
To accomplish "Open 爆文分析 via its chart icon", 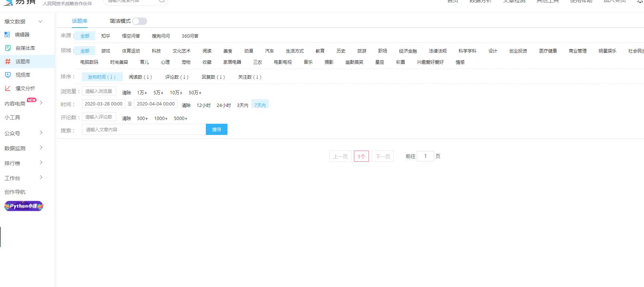I will (x=8, y=88).
